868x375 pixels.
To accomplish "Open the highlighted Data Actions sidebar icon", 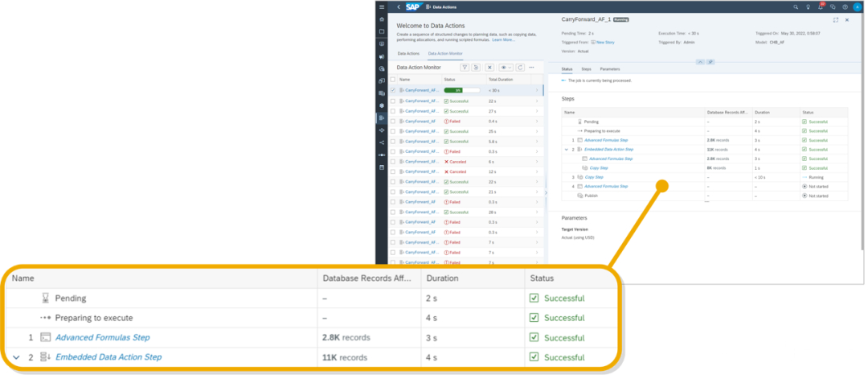I will click(x=382, y=118).
